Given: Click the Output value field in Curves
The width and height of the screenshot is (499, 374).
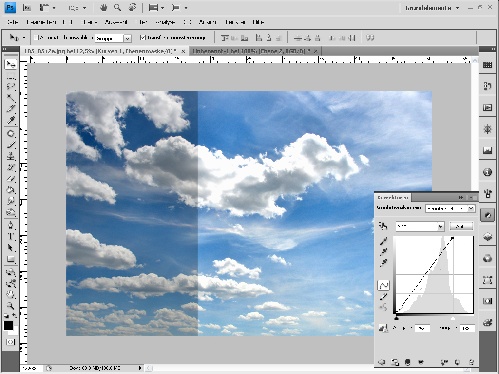Looking at the screenshot, I should pos(422,328).
